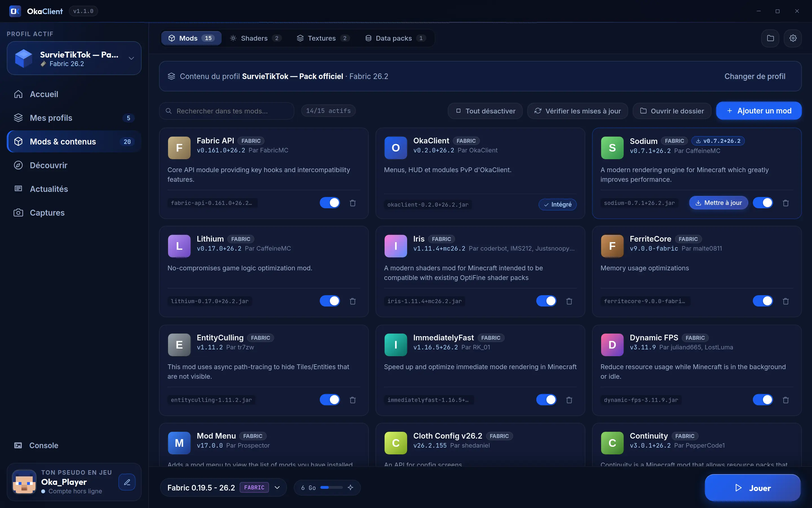Disable FerriteCore with its toggle
The image size is (812, 508).
click(763, 301)
